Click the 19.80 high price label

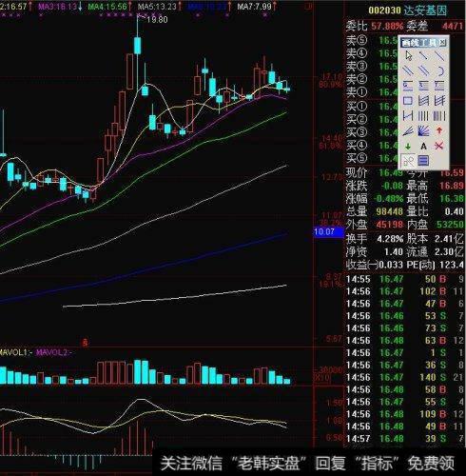tap(157, 20)
